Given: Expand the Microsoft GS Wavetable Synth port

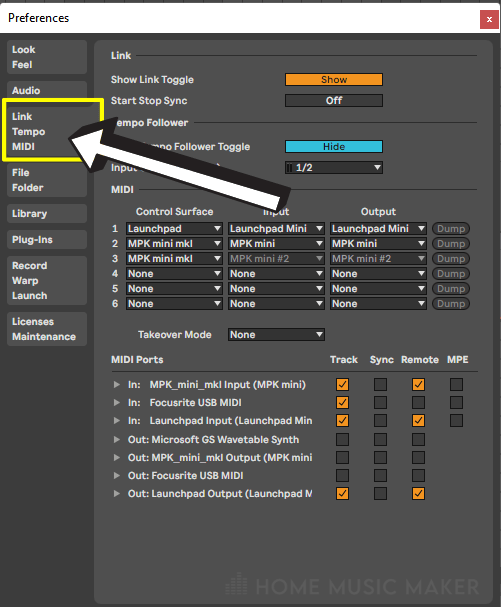Looking at the screenshot, I should [x=117, y=439].
